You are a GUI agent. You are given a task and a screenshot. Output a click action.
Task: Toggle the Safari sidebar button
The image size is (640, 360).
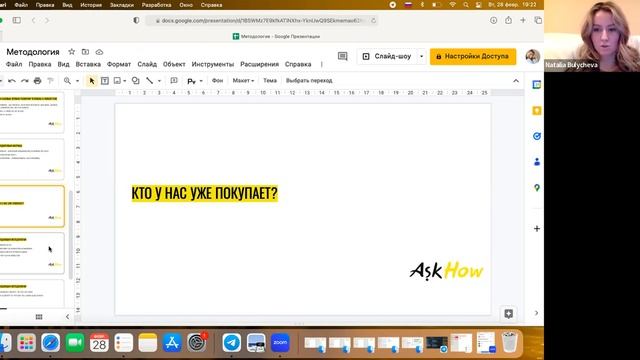pyautogui.click(x=17, y=20)
